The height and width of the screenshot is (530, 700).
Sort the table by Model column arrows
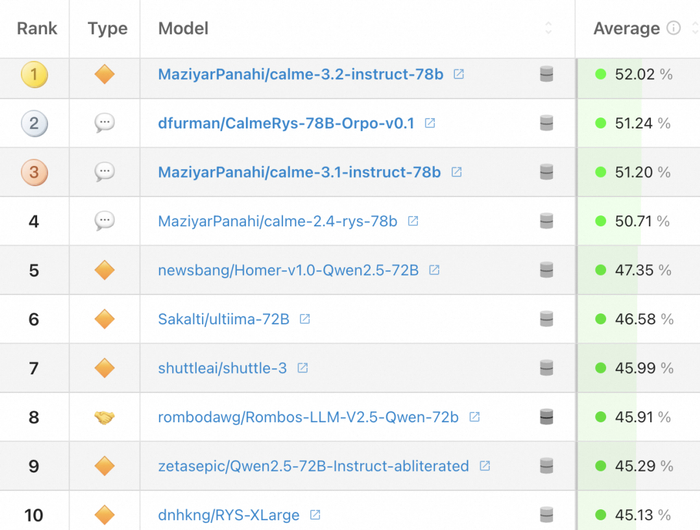point(548,28)
